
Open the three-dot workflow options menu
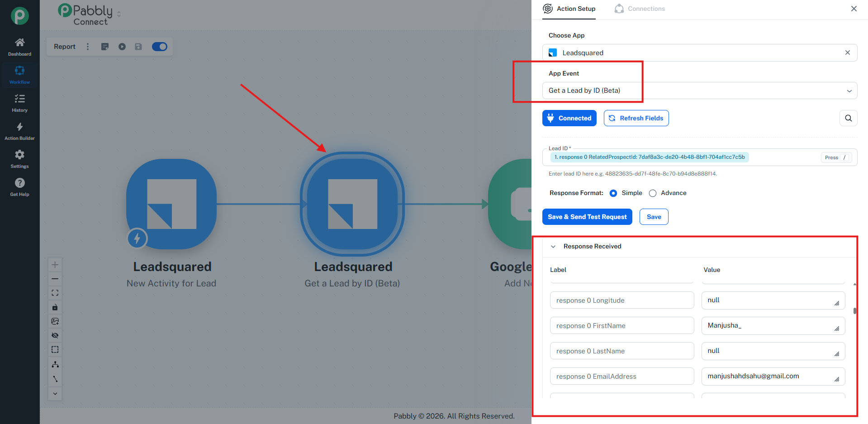88,47
